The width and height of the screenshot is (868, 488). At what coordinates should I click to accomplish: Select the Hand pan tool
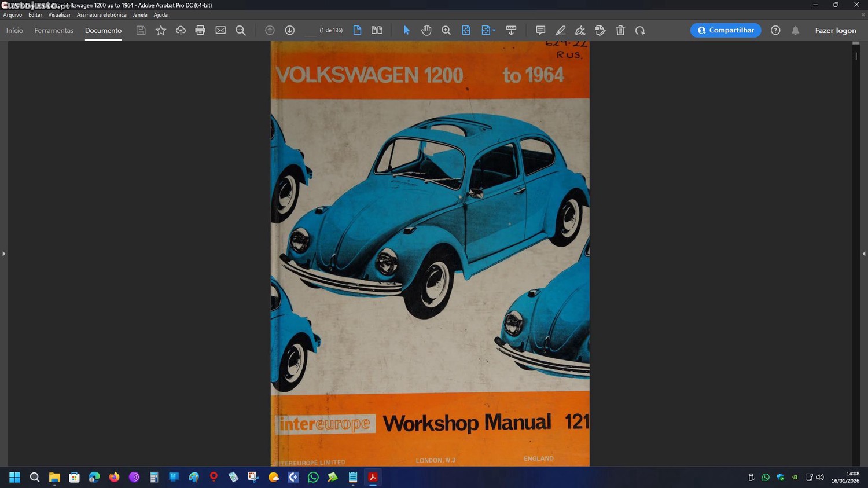[426, 30]
